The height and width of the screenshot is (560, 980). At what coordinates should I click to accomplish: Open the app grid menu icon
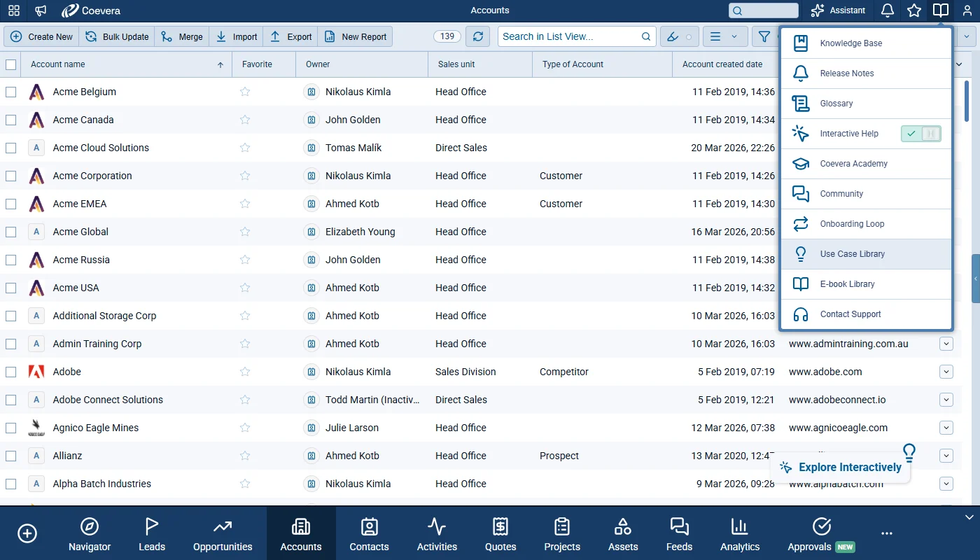(14, 10)
